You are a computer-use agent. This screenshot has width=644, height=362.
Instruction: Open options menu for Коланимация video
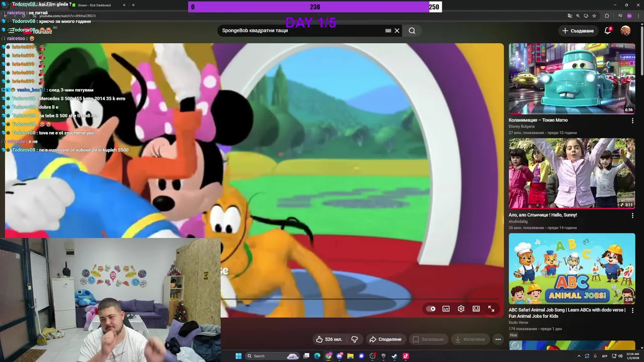(632, 121)
